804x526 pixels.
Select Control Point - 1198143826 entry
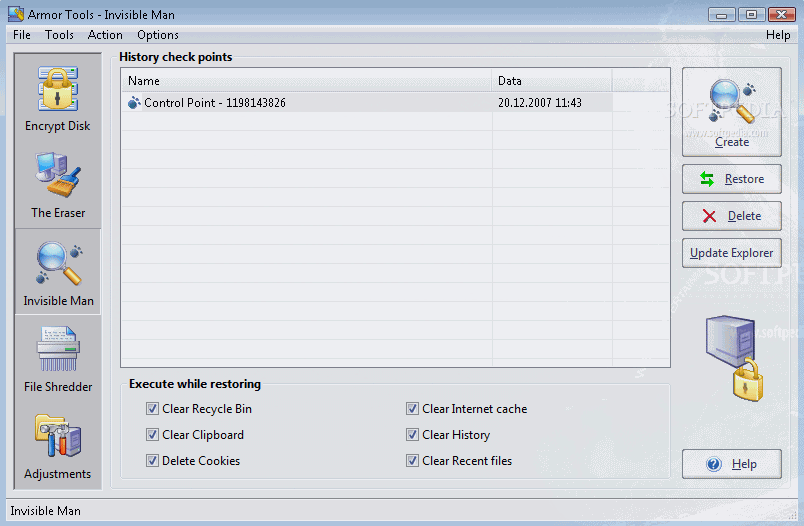point(367,103)
